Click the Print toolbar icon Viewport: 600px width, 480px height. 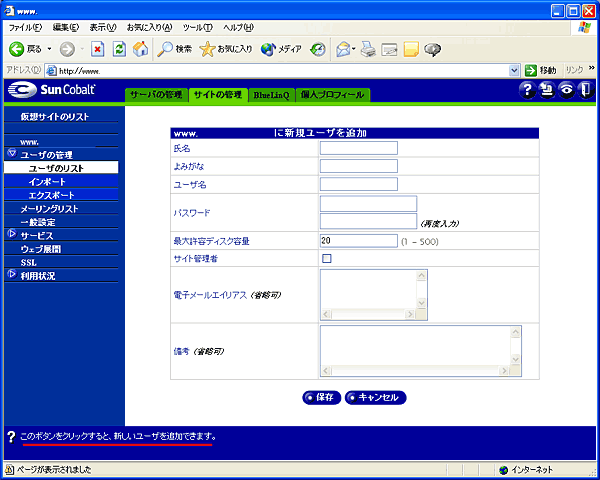[368, 48]
